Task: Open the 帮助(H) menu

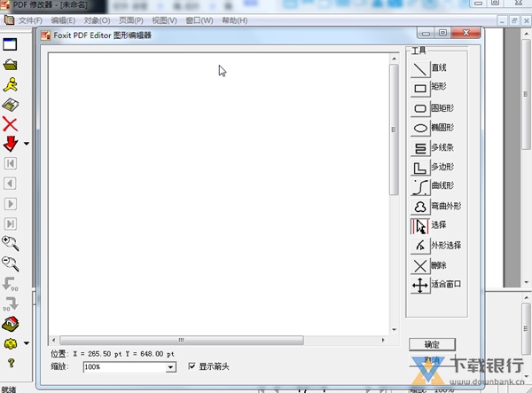Action: pos(234,20)
